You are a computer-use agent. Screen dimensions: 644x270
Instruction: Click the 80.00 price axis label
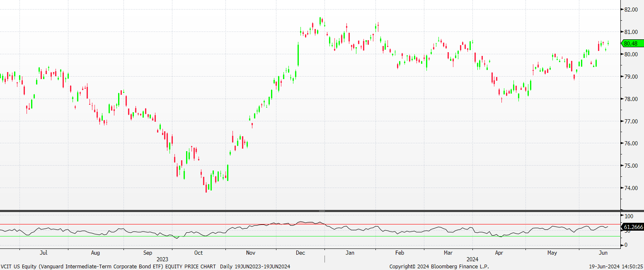630,54
